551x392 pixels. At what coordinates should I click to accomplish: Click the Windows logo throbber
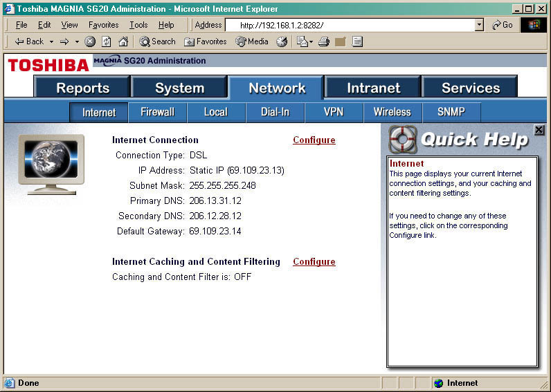(x=533, y=25)
